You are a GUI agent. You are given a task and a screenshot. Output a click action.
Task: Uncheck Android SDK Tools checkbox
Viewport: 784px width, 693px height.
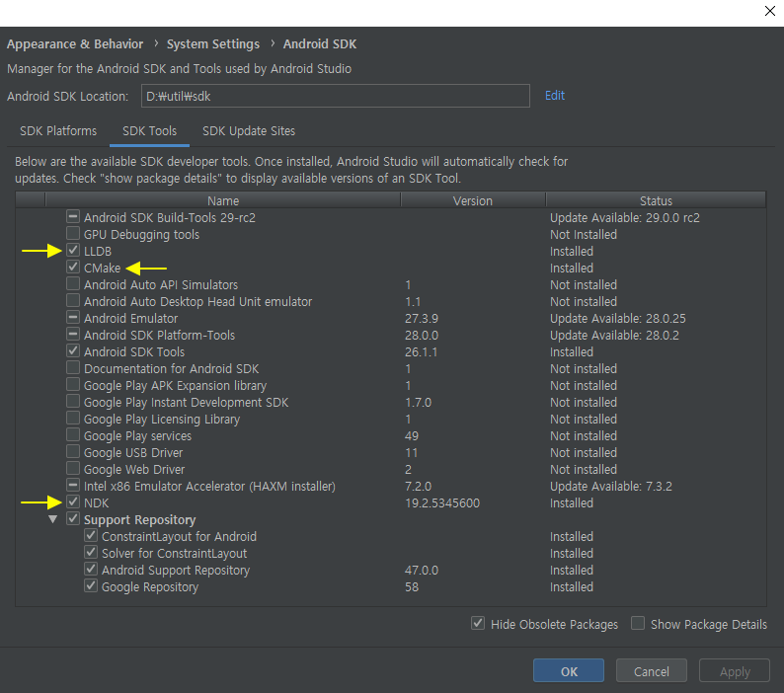point(73,351)
